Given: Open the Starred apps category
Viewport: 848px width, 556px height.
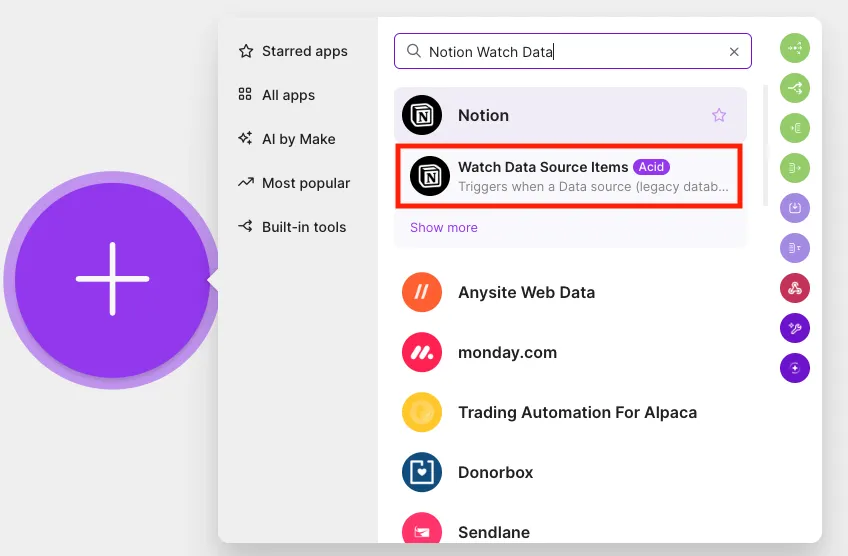Looking at the screenshot, I should click(293, 51).
